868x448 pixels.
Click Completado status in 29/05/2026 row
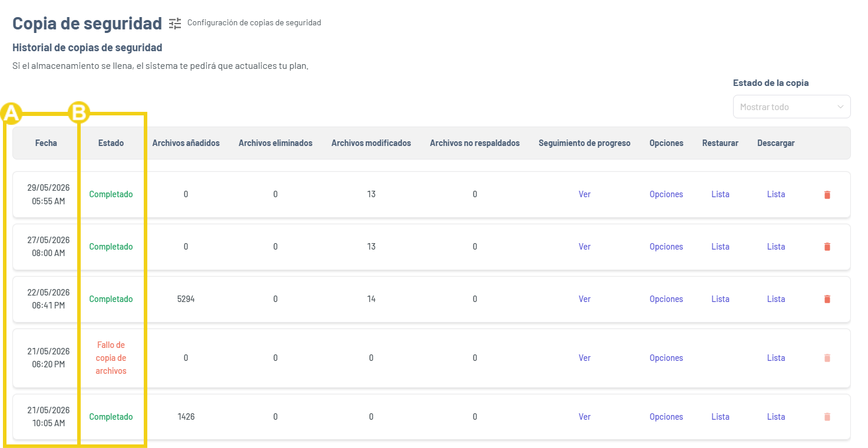(111, 194)
